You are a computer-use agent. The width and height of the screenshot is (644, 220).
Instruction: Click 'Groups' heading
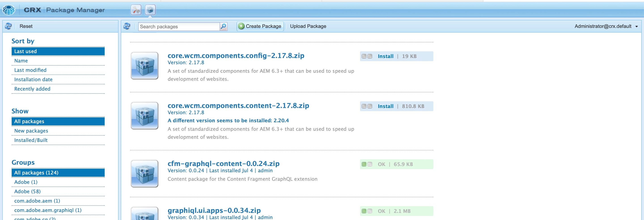(23, 163)
